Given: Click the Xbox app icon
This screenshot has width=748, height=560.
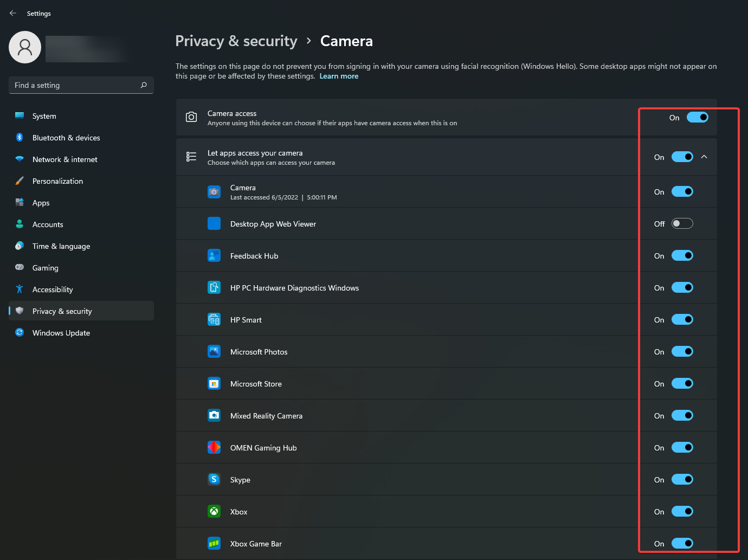Looking at the screenshot, I should tap(214, 511).
